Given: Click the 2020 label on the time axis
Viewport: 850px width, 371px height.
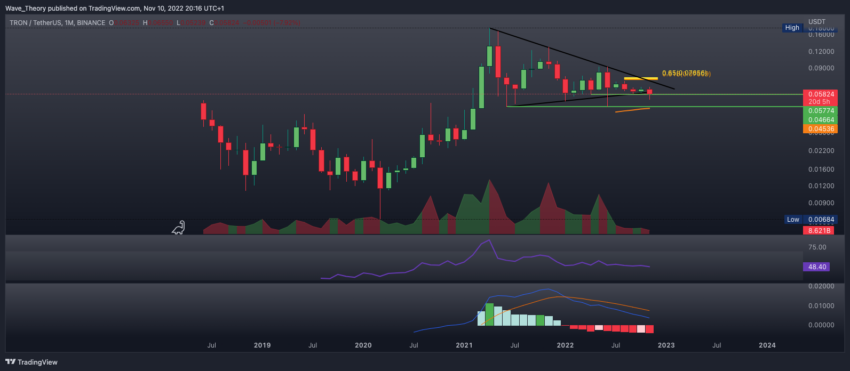Looking at the screenshot, I should tap(363, 345).
